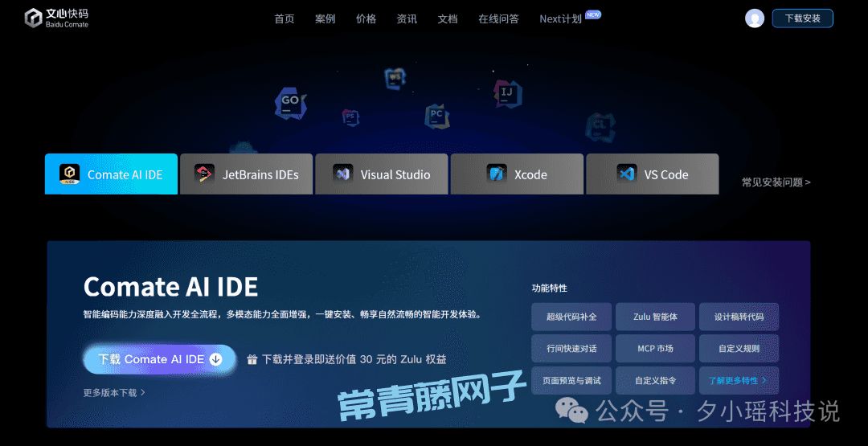Click 行间快速对话 feature button
The image size is (868, 446).
571,349
